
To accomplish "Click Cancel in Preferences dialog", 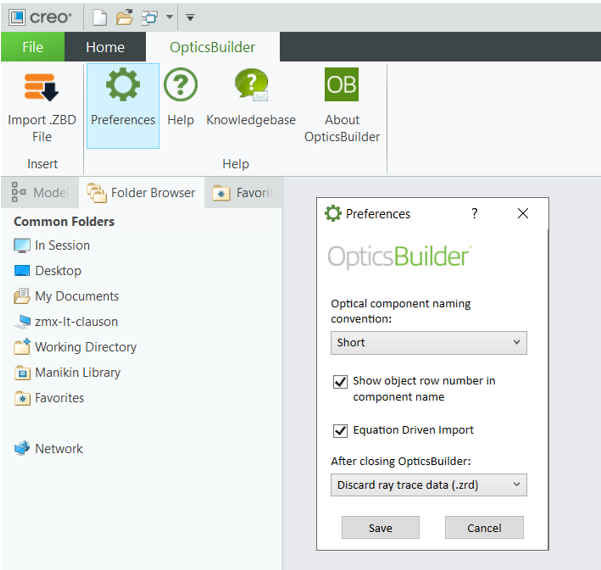I will (484, 527).
